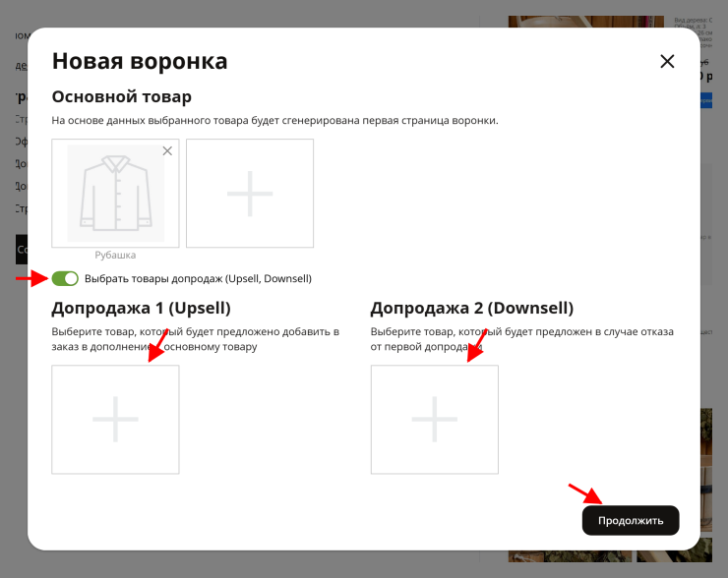Toggle off Выбрать товары допродаж switch

[x=65, y=279]
